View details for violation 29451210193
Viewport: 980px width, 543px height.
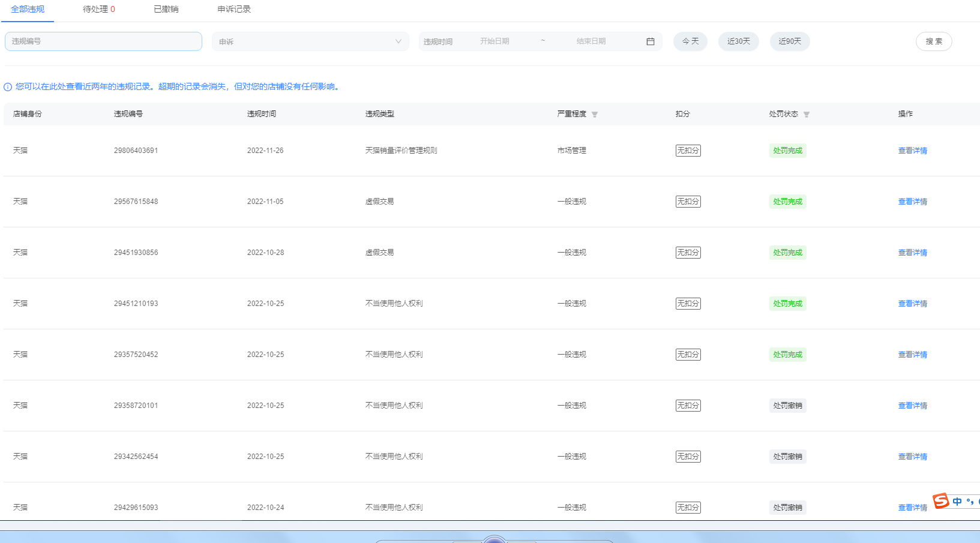(912, 304)
